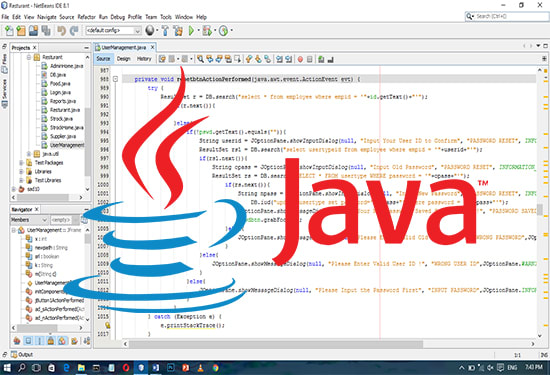The image size is (550, 375).
Task: Expand the Libraries node in Projects
Action: [x=21, y=172]
